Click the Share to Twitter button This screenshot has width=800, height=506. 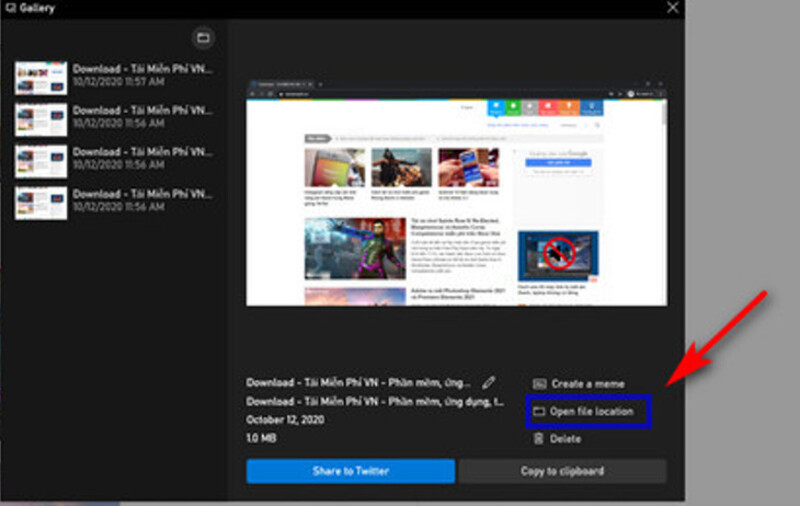click(351, 471)
